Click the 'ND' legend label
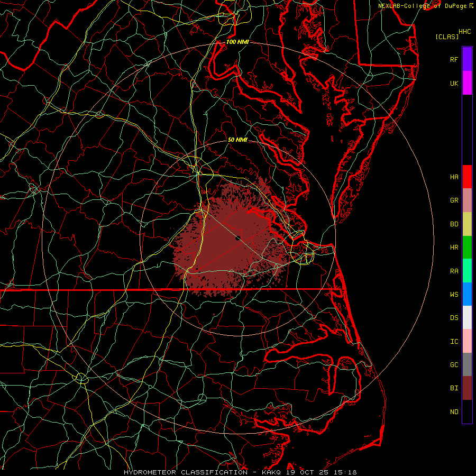Screen dimensions: 476x476 454,411
